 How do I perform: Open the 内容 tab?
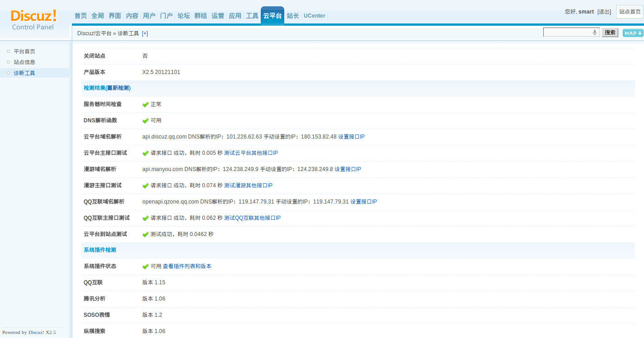pos(132,16)
